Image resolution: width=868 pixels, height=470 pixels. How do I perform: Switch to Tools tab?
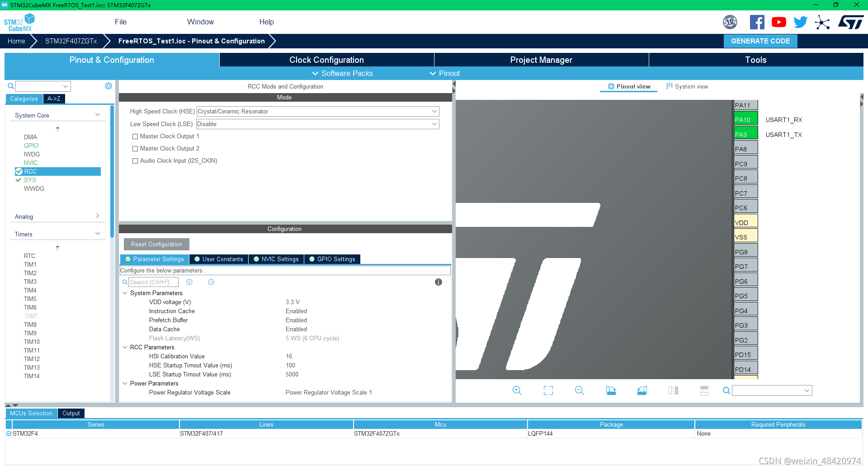[756, 60]
